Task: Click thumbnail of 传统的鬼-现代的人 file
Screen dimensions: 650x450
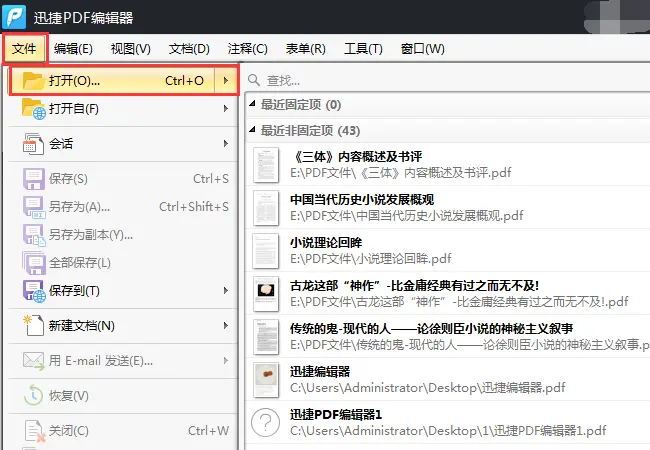Action: click(x=266, y=337)
